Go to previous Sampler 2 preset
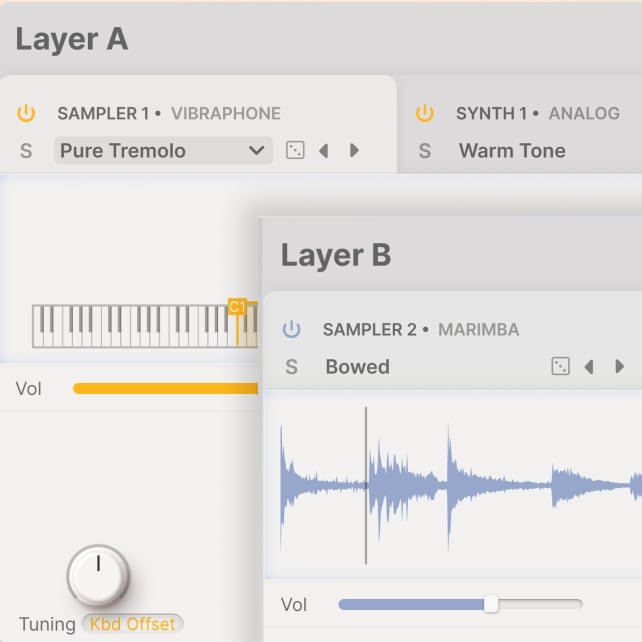This screenshot has width=642, height=642. (589, 367)
